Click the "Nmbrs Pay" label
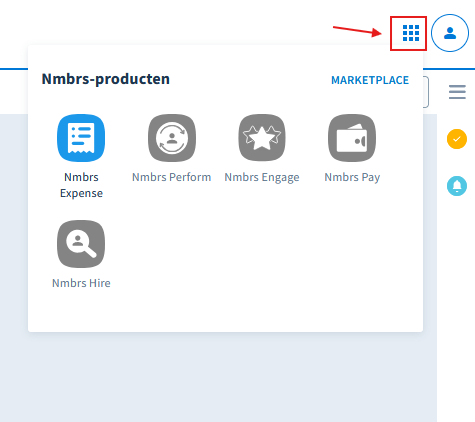Image resolution: width=475 pixels, height=422 pixels. tap(352, 177)
